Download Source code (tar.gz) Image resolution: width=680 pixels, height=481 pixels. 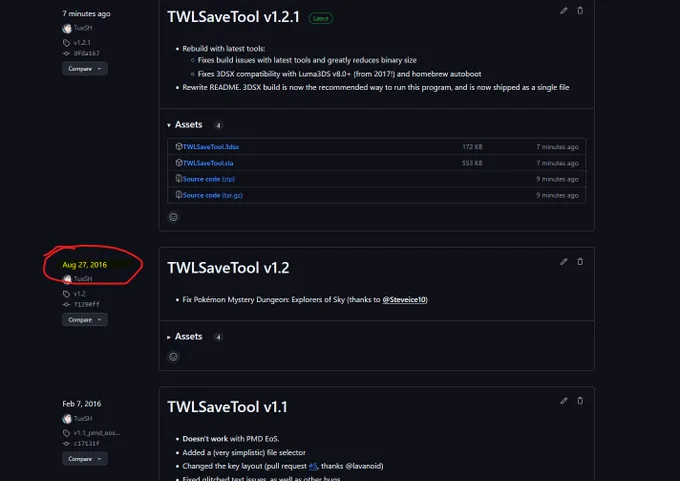[212, 195]
